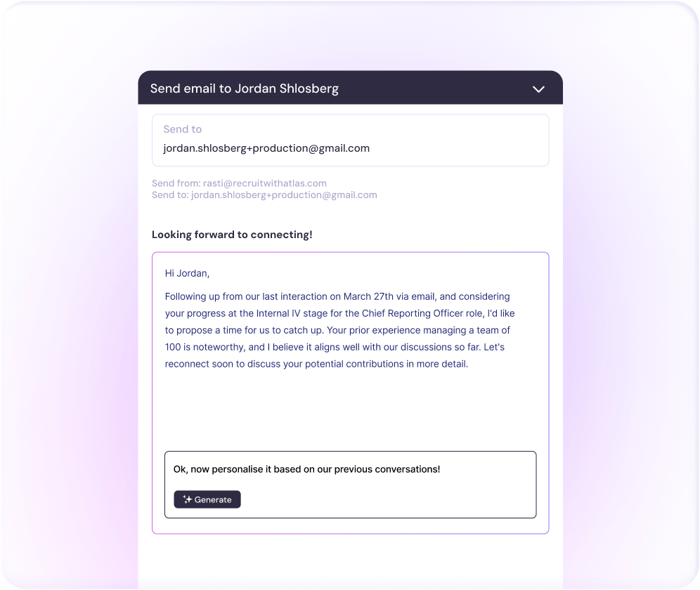Collapse the email panel with the header chevron
The height and width of the screenshot is (590, 700).
click(x=538, y=89)
